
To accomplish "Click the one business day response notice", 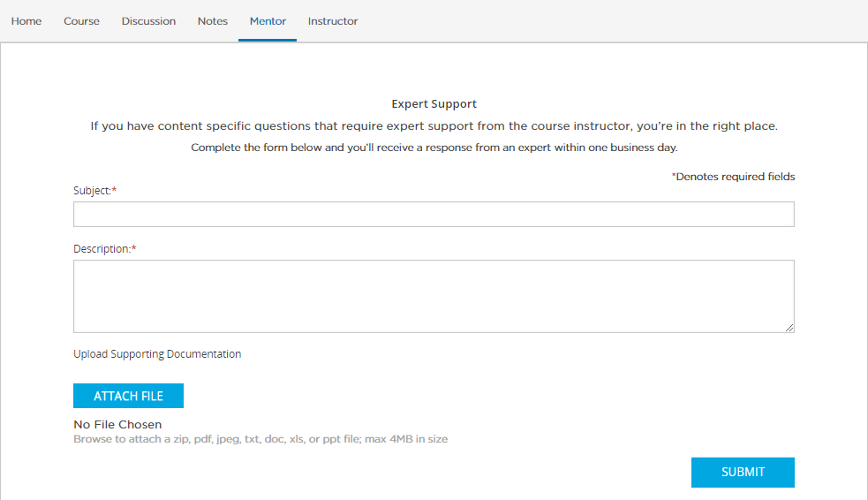I will pyautogui.click(x=434, y=148).
